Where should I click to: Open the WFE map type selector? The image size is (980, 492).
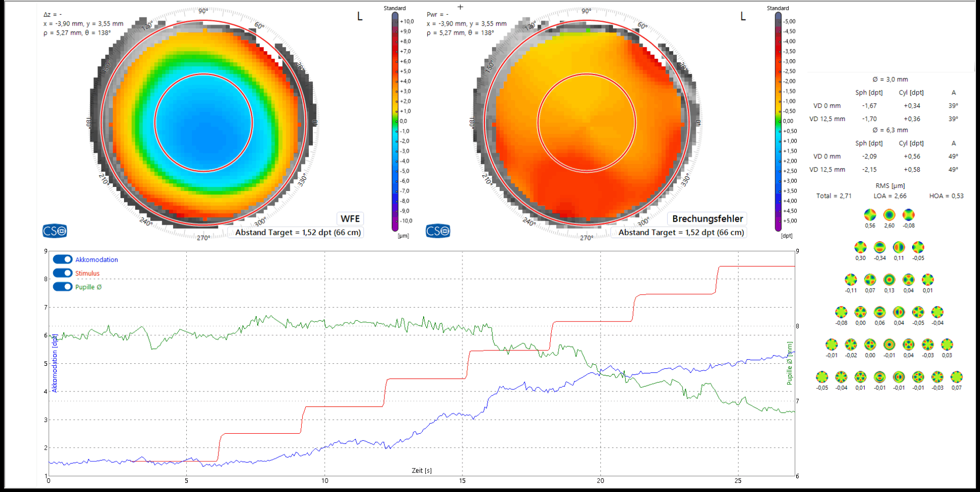[x=350, y=219]
